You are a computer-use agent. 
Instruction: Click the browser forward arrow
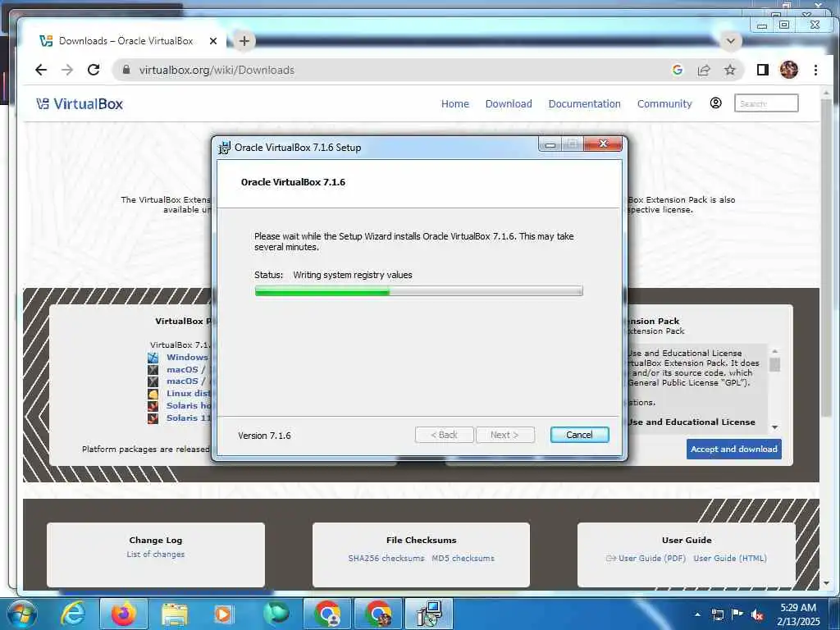coord(67,70)
